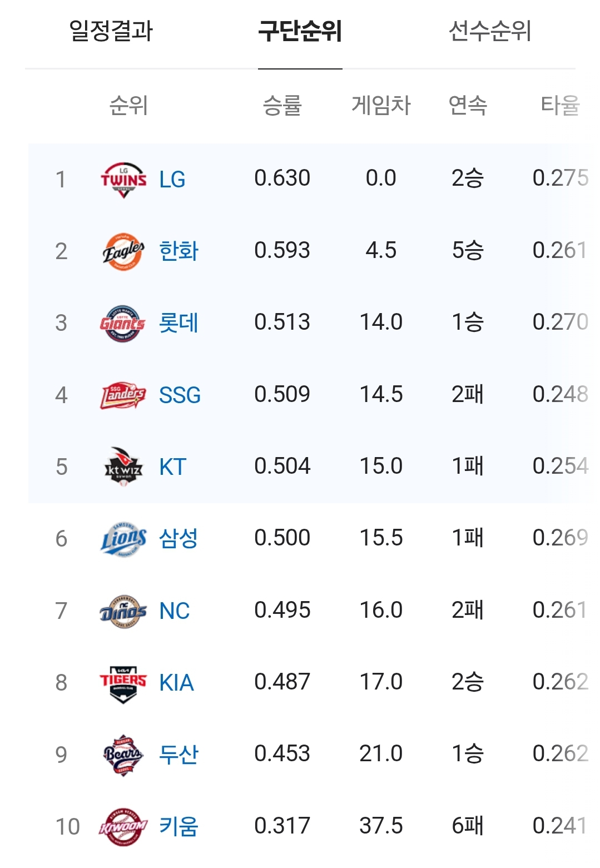Viewport: 600px width, 868px height.
Task: Switch to the 일정결과 tab
Action: click(x=111, y=31)
